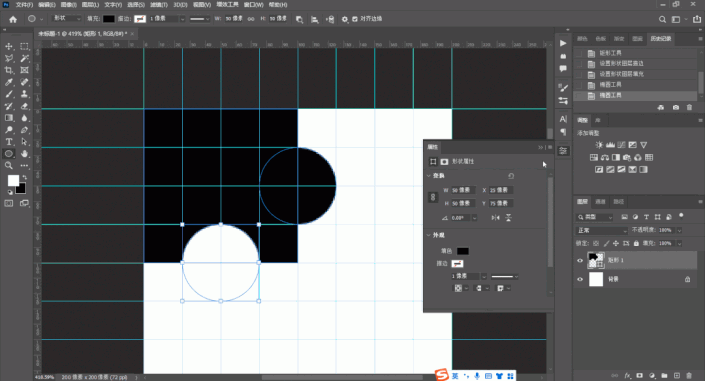This screenshot has width=705, height=381.
Task: Hide the 矩形 1 layer
Action: (580, 260)
